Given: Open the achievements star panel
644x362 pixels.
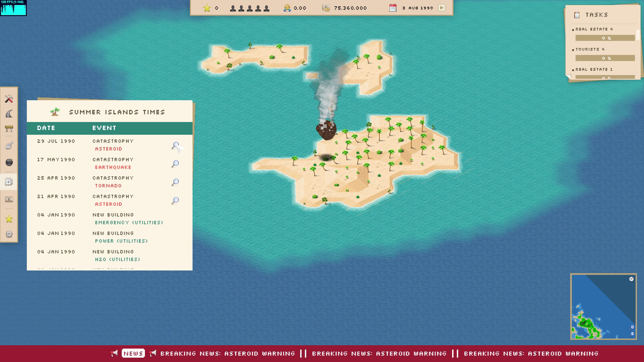Looking at the screenshot, I should 9,219.
